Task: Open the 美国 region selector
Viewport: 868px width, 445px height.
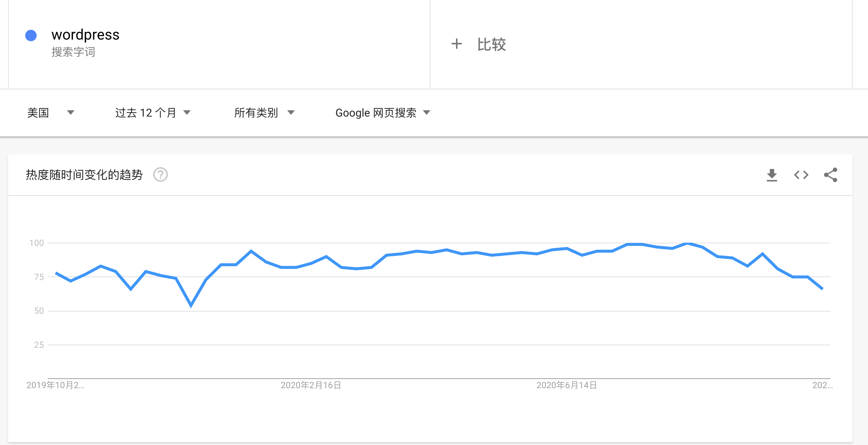Action: tap(38, 113)
